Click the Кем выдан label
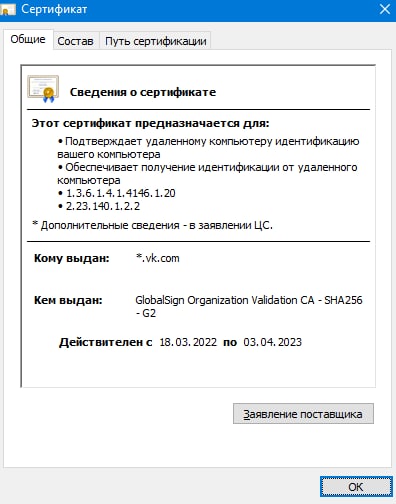Screen dimensions: 396x504 tap(68, 300)
